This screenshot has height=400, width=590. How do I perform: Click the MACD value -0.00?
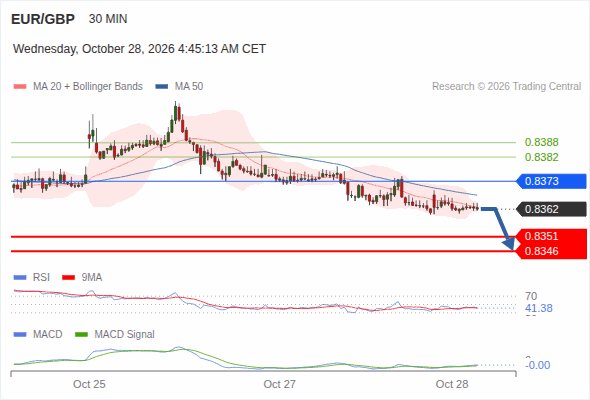[538, 365]
